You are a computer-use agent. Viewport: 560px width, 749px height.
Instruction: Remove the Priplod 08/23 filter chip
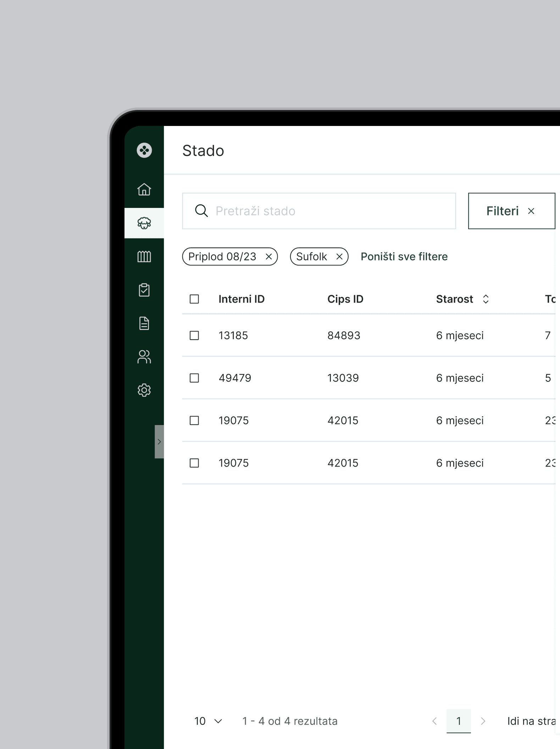269,257
